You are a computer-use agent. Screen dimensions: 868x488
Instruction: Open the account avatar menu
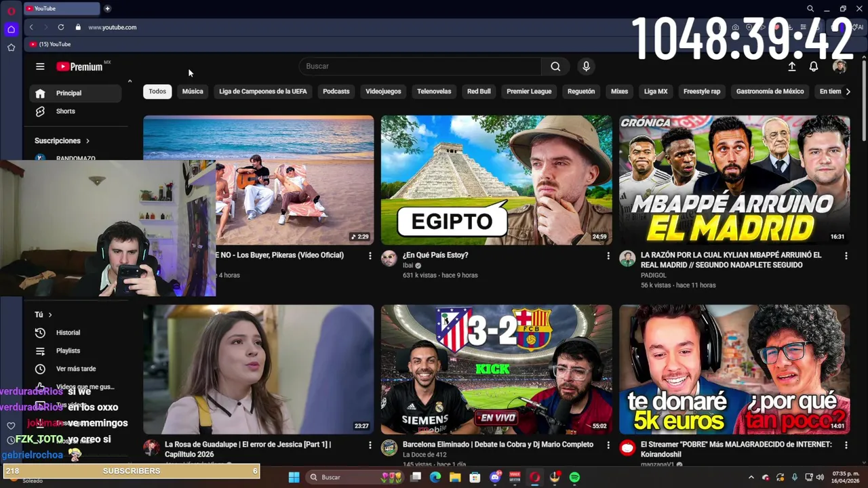[839, 66]
